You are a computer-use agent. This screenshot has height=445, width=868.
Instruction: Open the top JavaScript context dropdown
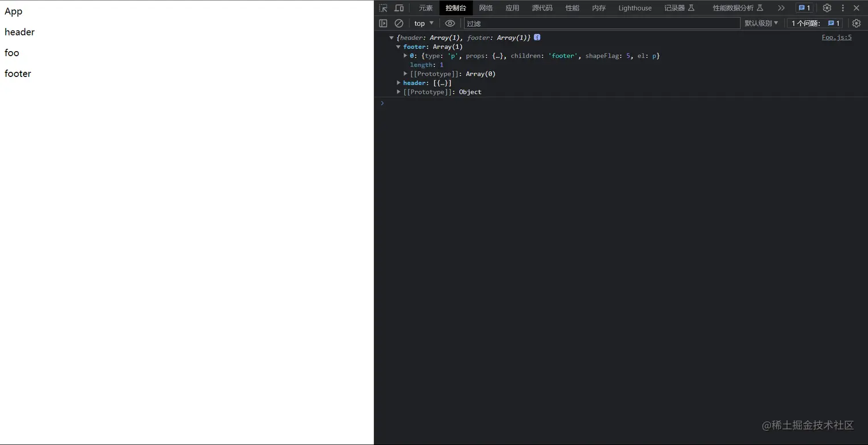point(424,24)
